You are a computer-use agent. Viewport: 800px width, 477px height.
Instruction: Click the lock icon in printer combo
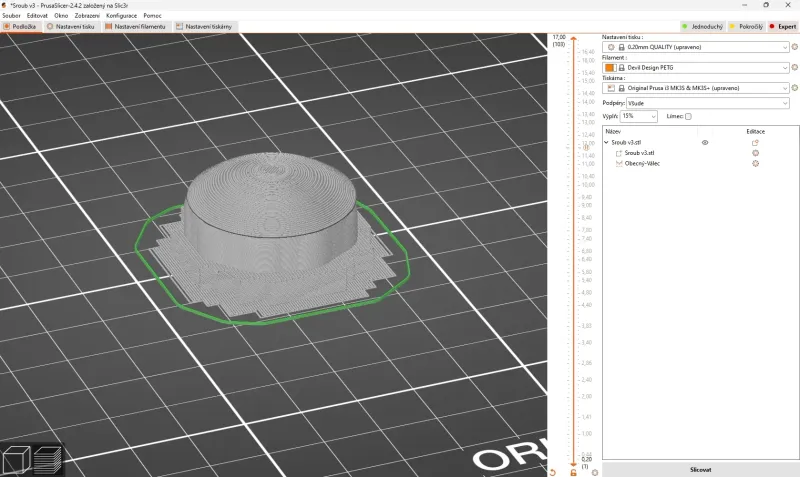[621, 88]
